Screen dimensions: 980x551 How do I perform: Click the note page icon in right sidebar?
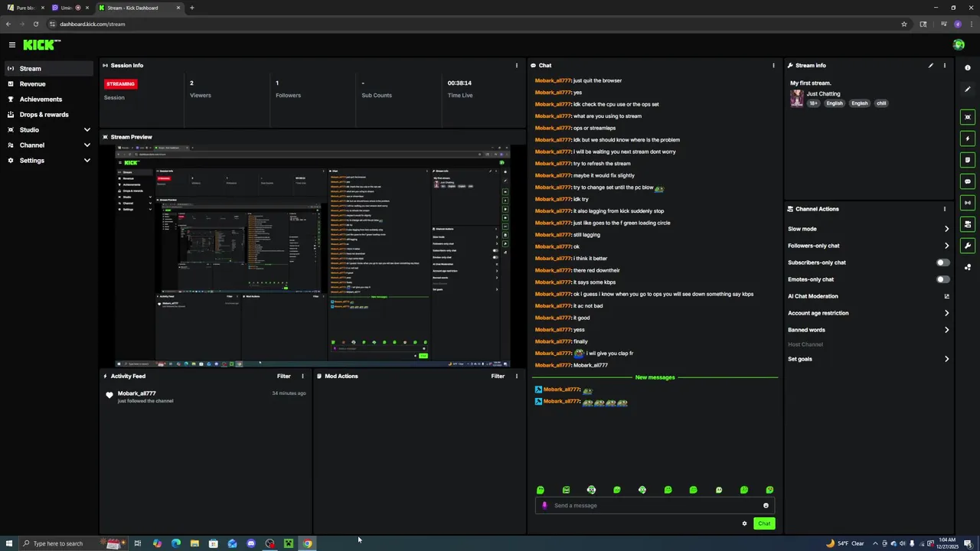coord(968,160)
